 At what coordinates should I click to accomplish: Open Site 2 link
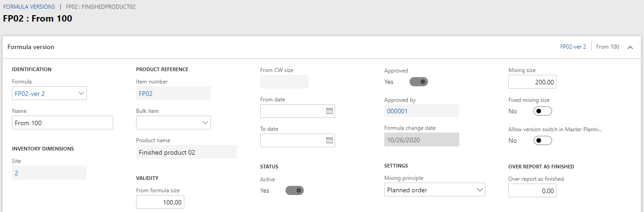[17, 173]
